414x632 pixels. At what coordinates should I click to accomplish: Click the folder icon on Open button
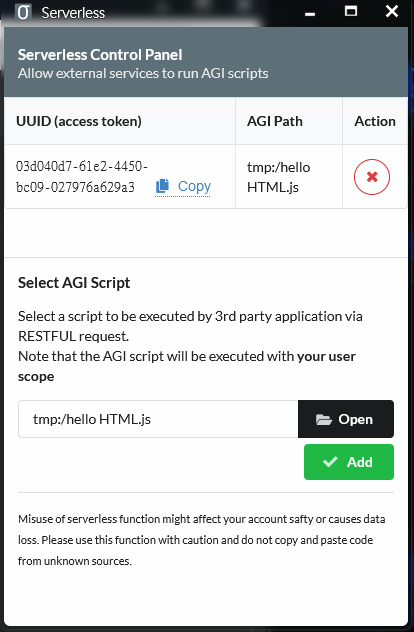(324, 420)
